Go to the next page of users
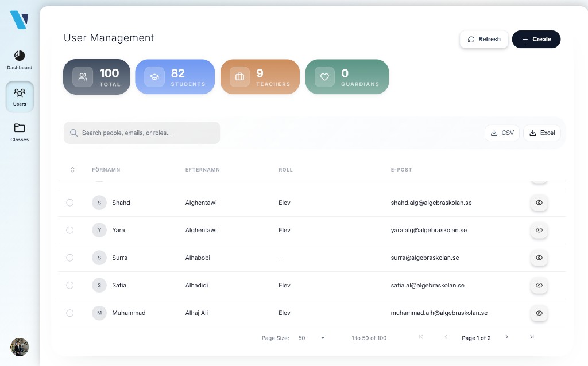Image resolution: width=588 pixels, height=366 pixels. pyautogui.click(x=506, y=337)
